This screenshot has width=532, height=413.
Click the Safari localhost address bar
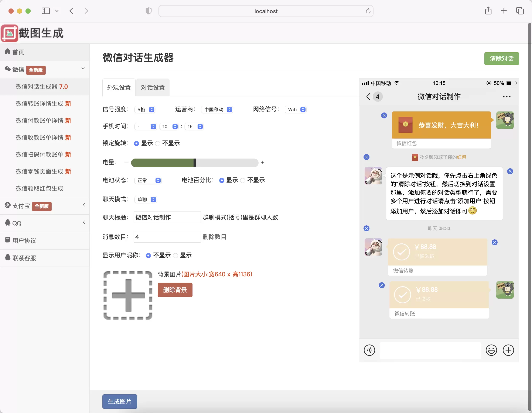pyautogui.click(x=266, y=11)
